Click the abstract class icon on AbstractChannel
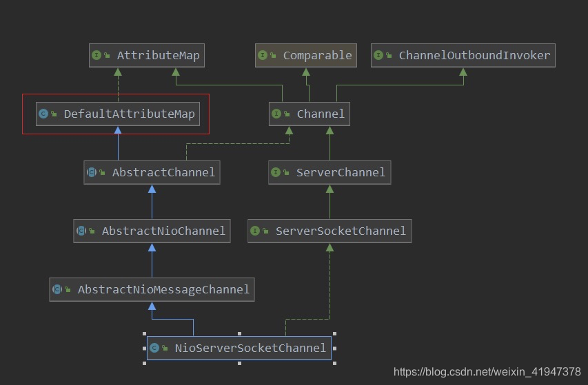 pyautogui.click(x=92, y=172)
